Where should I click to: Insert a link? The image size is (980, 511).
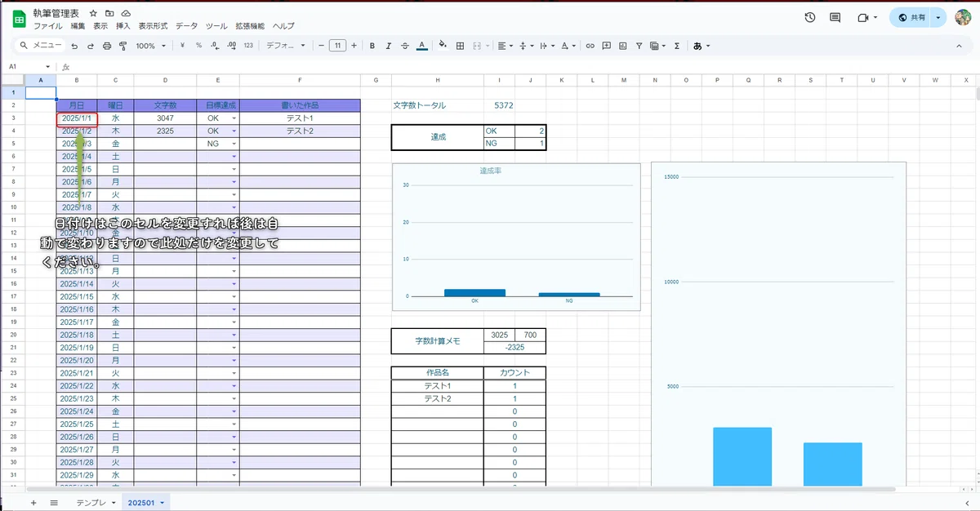[x=590, y=46]
